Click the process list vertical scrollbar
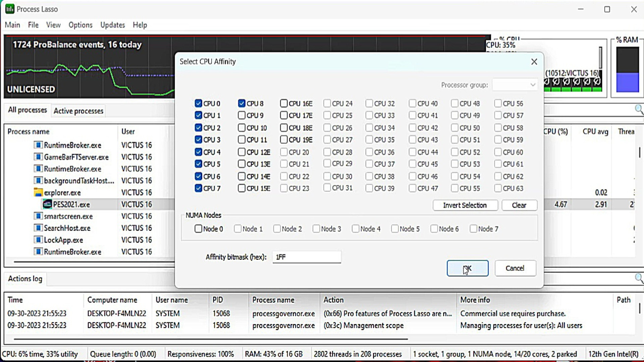Screen dimensions: 644x362 click(x=640, y=153)
